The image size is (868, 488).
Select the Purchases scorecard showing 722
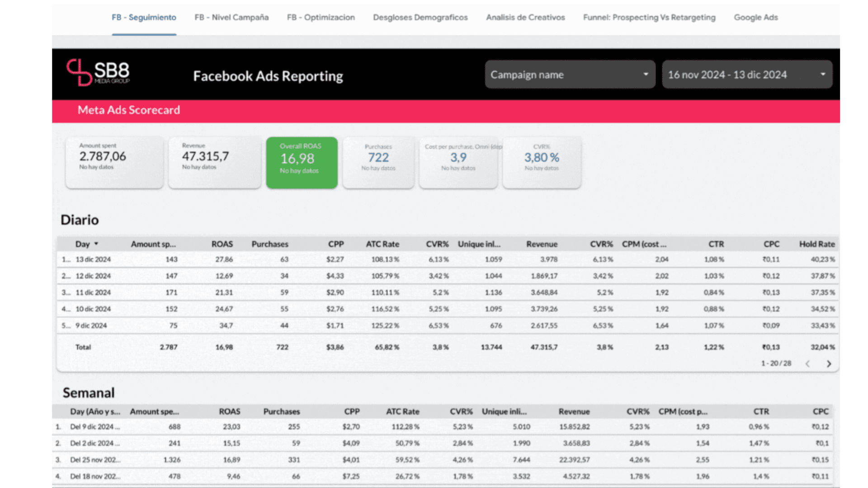pos(378,162)
